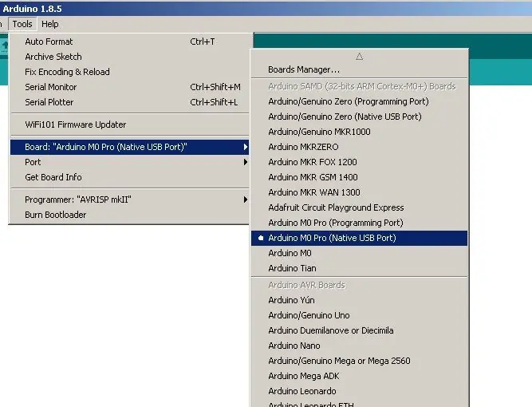Screen dimensions: 532x407
Task: Select Arduino M0 Pro (Programming Port)
Action: point(359,223)
